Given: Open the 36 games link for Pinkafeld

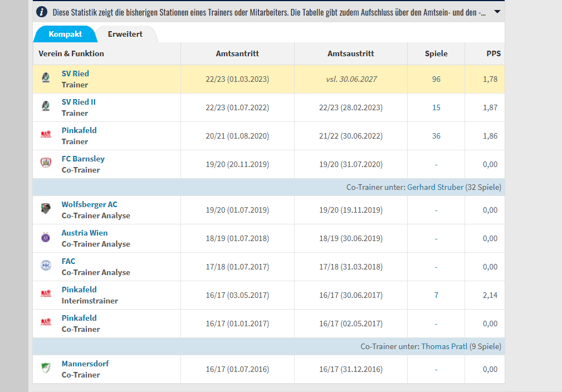Looking at the screenshot, I should click(x=436, y=136).
